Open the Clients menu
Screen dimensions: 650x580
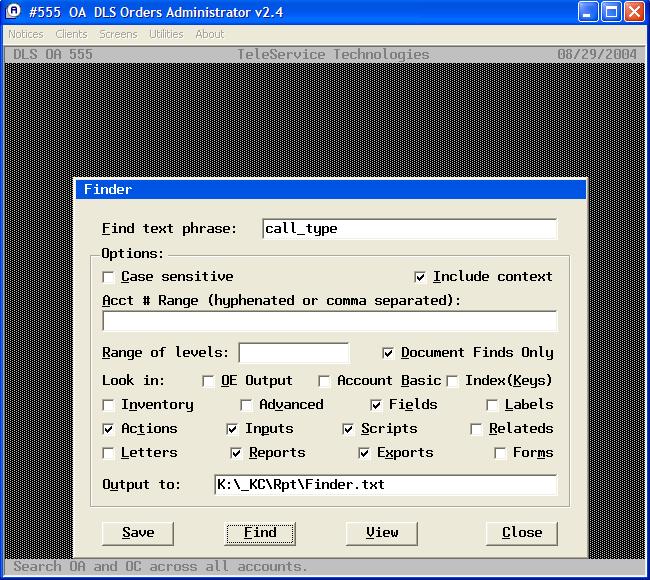tap(71, 34)
